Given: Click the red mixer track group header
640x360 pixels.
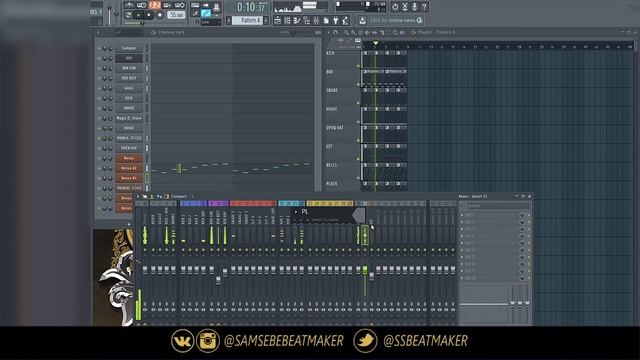Looking at the screenshot, I should coord(253,203).
